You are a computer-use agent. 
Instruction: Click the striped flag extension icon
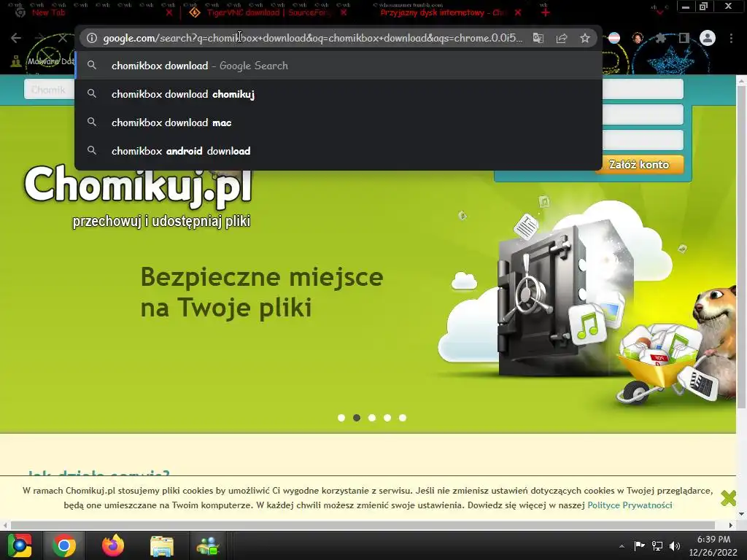(614, 38)
